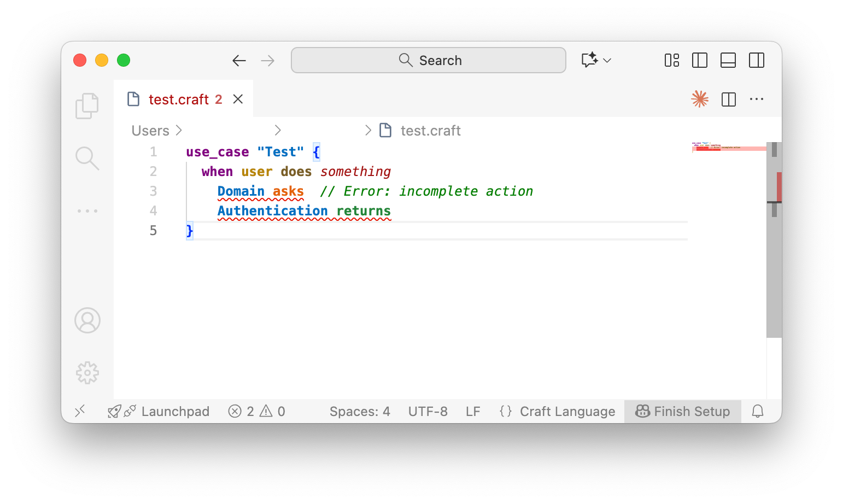This screenshot has width=843, height=504.
Task: Click the orange Claude starburst icon
Action: (x=700, y=99)
